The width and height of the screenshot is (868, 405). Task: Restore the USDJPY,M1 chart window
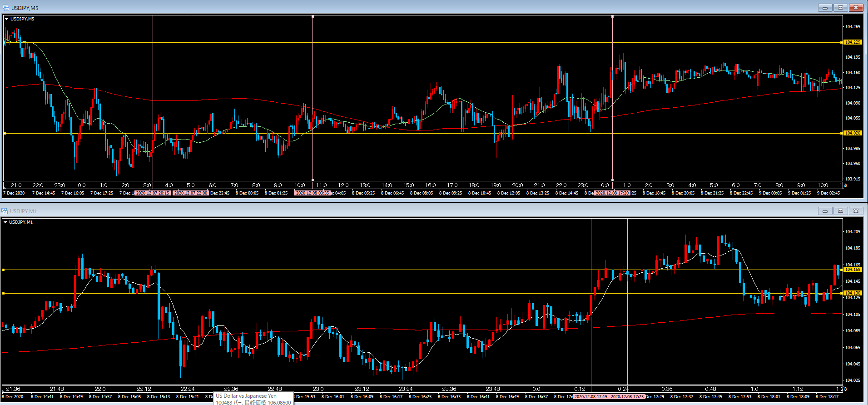click(x=840, y=211)
